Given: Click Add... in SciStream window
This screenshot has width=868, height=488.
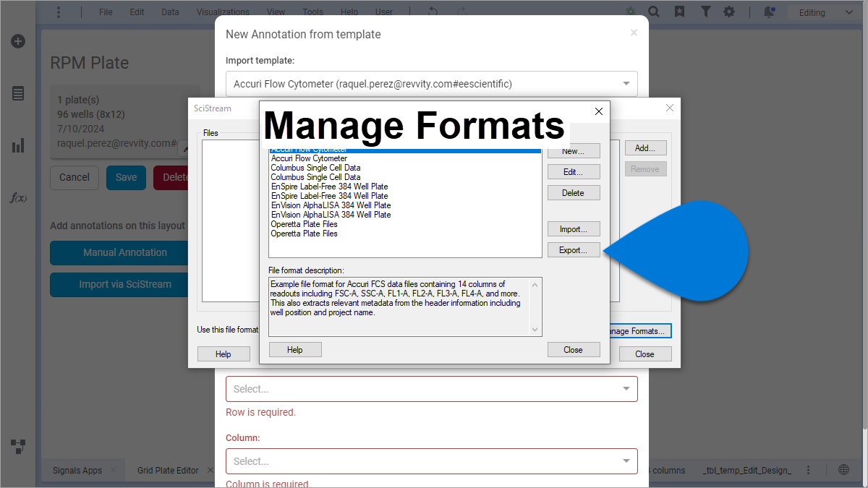Looking at the screenshot, I should pos(645,147).
